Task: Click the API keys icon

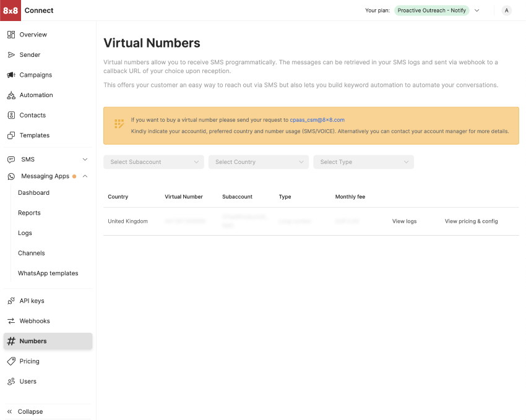Action: pyautogui.click(x=11, y=301)
